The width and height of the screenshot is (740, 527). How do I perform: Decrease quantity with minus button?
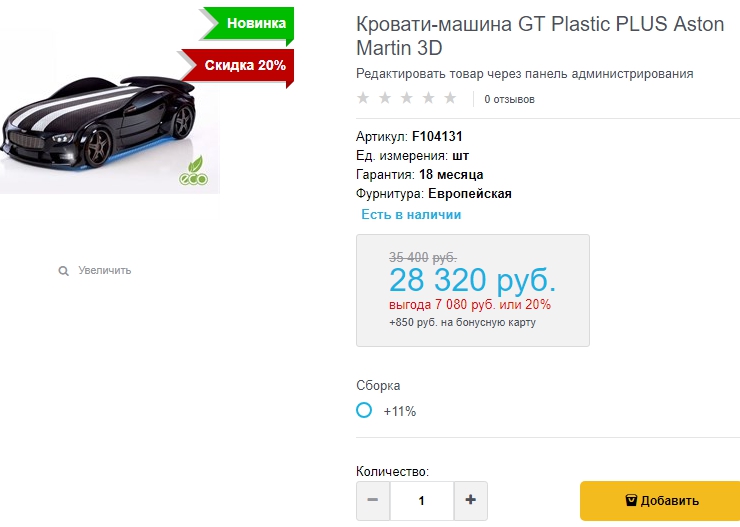[373, 500]
